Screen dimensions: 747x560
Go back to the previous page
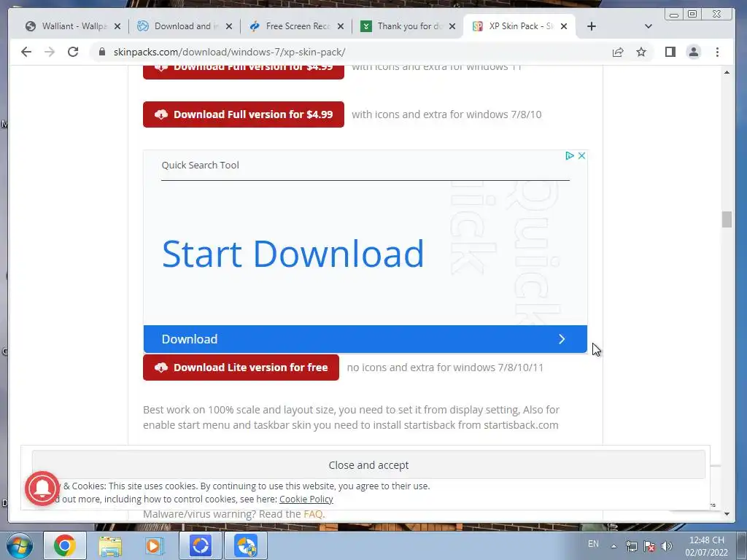(26, 52)
